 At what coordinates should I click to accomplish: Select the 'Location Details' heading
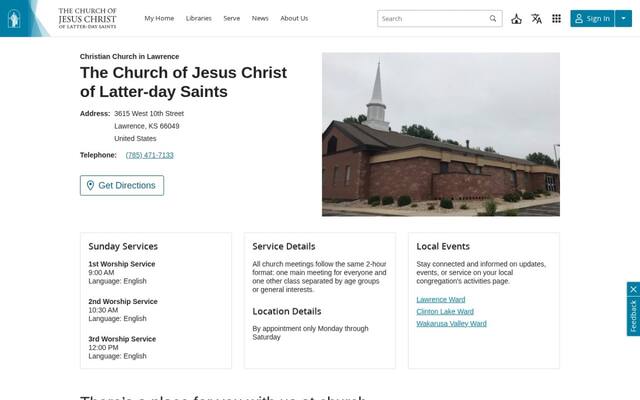click(x=287, y=311)
